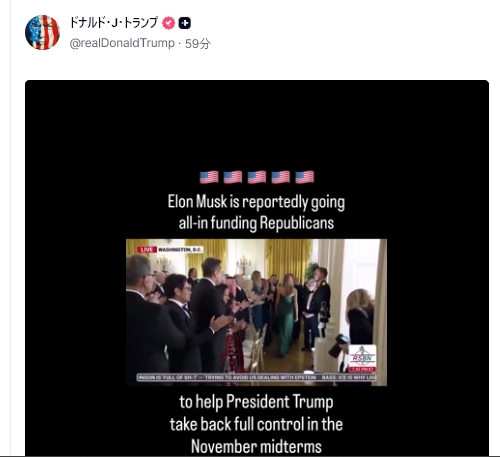Click the red LIVE badge in video
The image size is (500, 457).
point(146,249)
